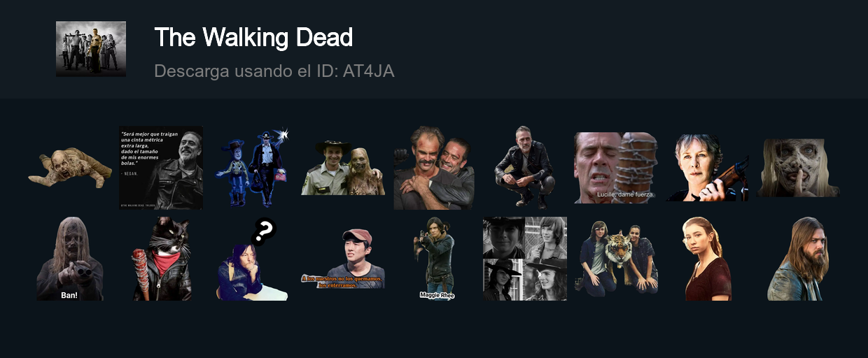Pick the two men hugging sticker
The height and width of the screenshot is (358, 868).
click(x=434, y=168)
